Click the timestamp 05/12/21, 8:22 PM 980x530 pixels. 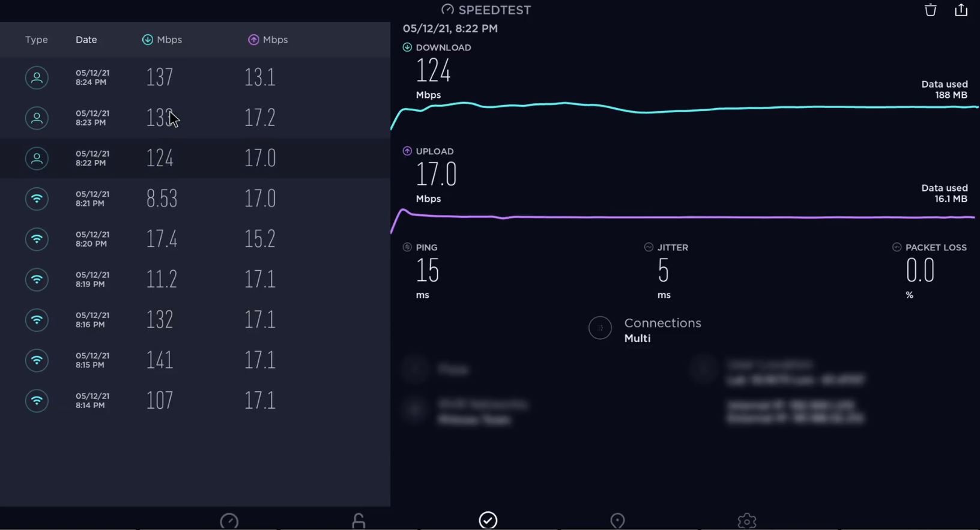(450, 28)
